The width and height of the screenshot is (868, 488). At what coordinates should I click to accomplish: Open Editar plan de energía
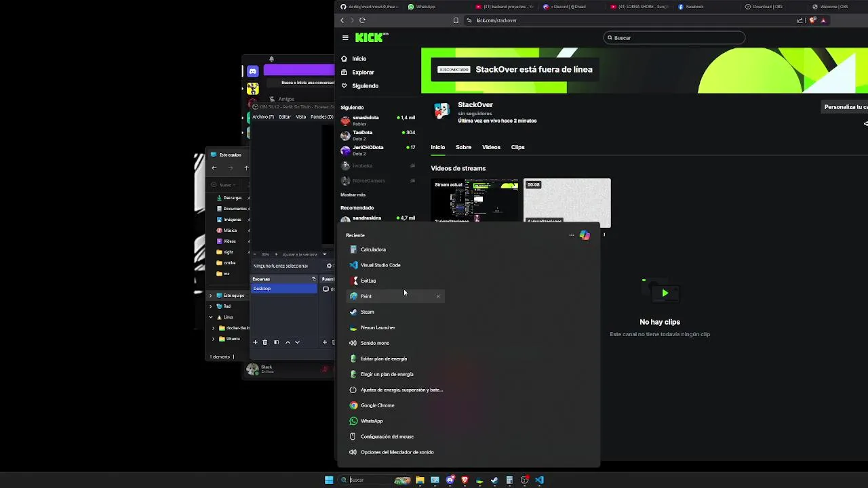click(x=395, y=359)
